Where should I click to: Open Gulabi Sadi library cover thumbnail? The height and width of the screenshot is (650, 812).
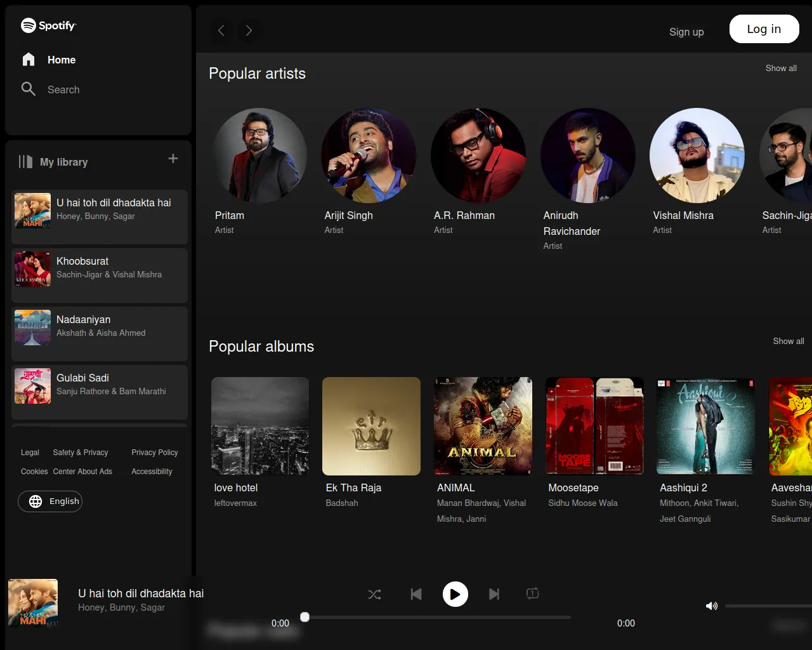click(x=32, y=386)
